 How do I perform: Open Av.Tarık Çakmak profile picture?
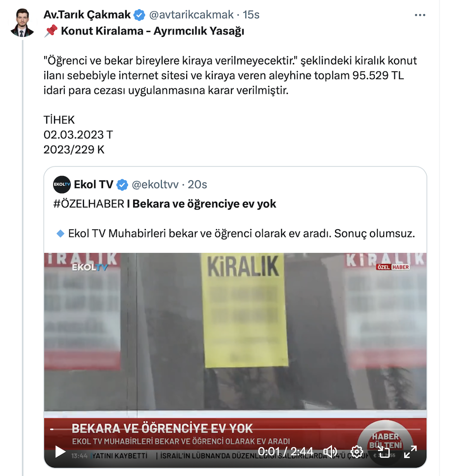22,23
